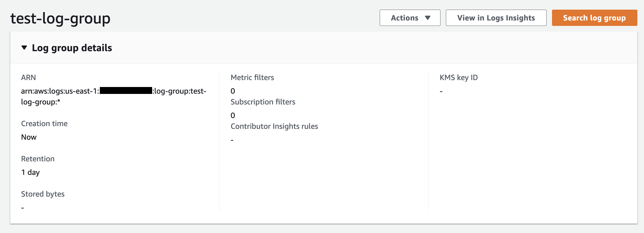Click the ARN field label
This screenshot has width=644, height=233.
[x=28, y=78]
